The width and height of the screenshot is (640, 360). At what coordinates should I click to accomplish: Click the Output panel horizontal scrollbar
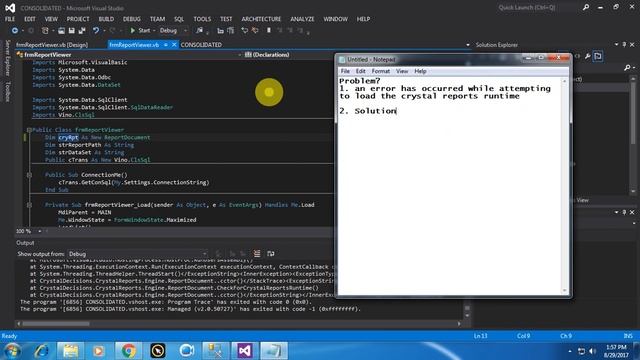point(239,324)
